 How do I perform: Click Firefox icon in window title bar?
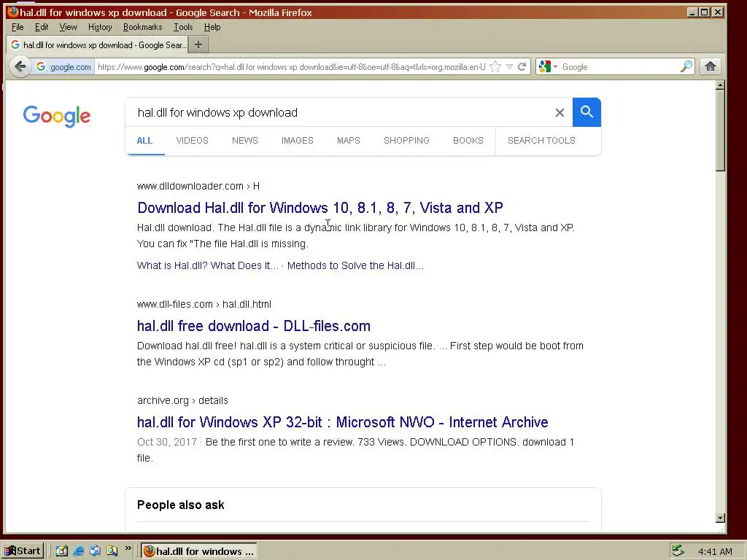pos(13,12)
